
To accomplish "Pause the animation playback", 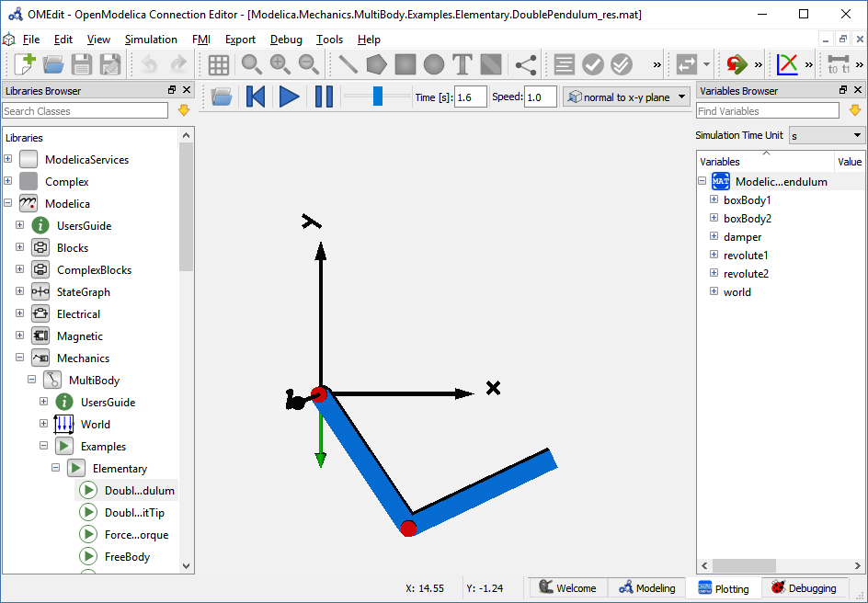I will point(324,97).
